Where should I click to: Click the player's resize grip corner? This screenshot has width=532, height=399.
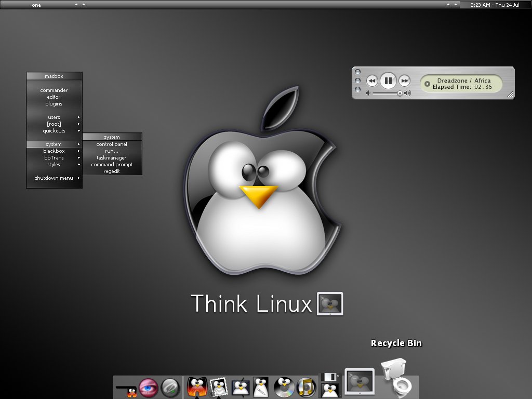[510, 95]
